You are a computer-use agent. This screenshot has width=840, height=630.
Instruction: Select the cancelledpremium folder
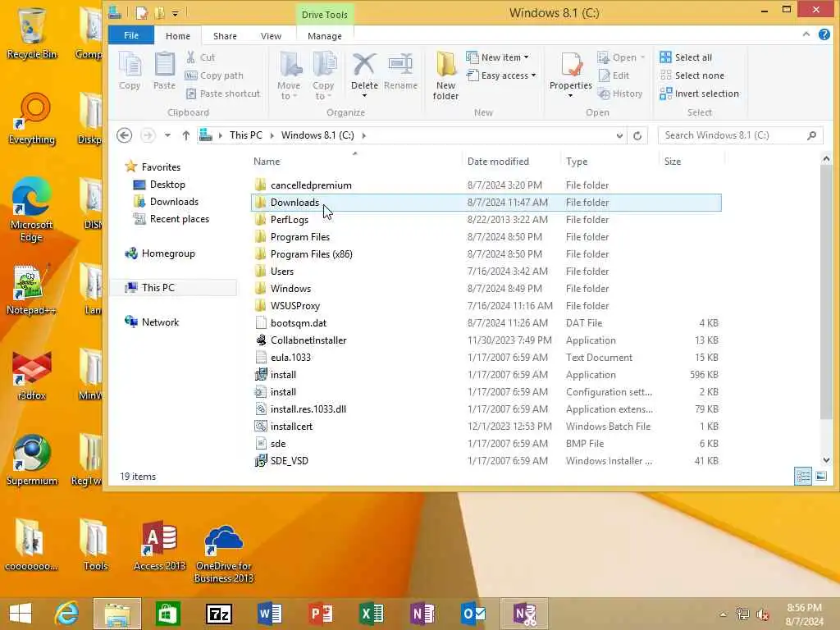tap(486, 185)
